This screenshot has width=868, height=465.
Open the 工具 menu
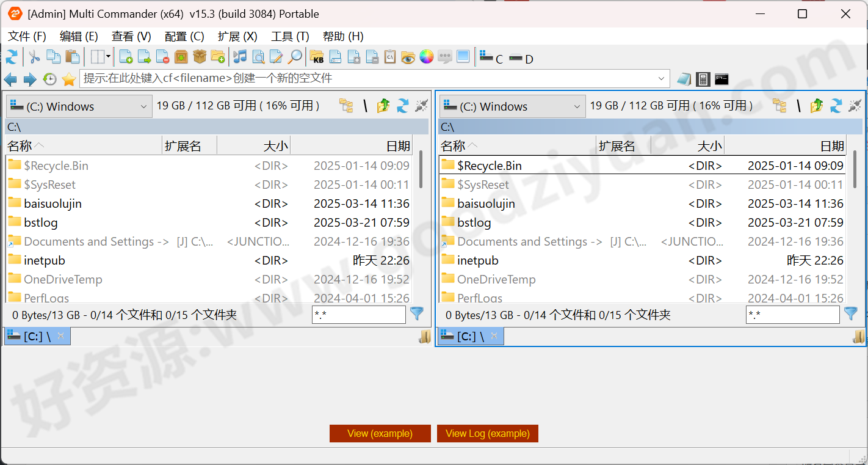click(289, 36)
